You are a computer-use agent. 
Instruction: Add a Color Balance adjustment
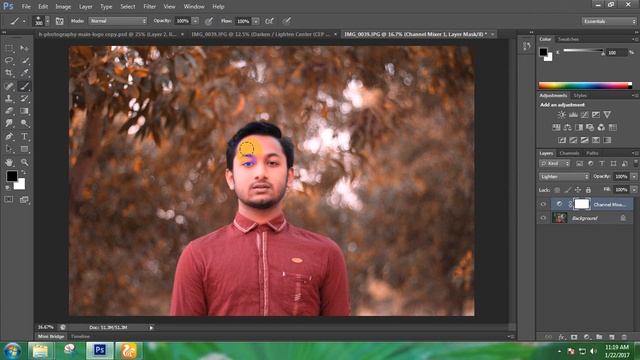[567, 127]
